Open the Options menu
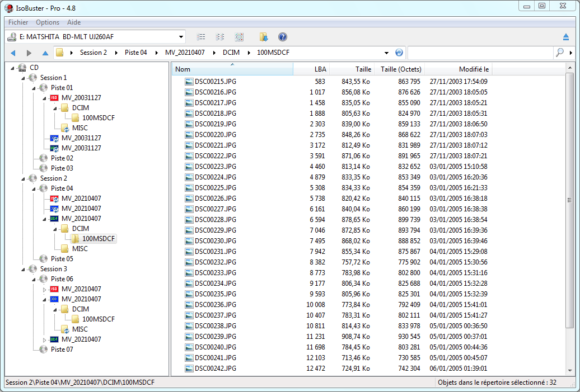The image size is (580, 392). pyautogui.click(x=48, y=22)
